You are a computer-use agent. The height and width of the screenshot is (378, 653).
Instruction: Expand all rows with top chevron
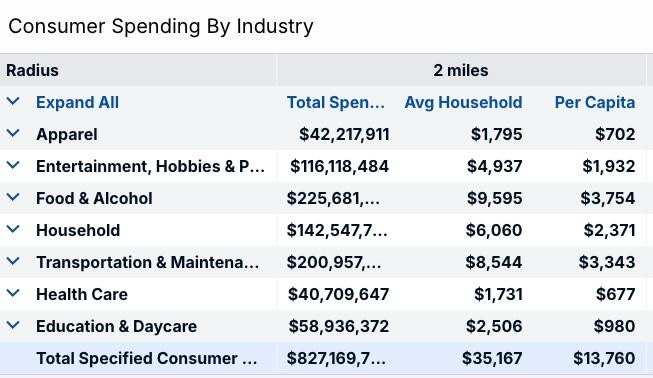13,101
